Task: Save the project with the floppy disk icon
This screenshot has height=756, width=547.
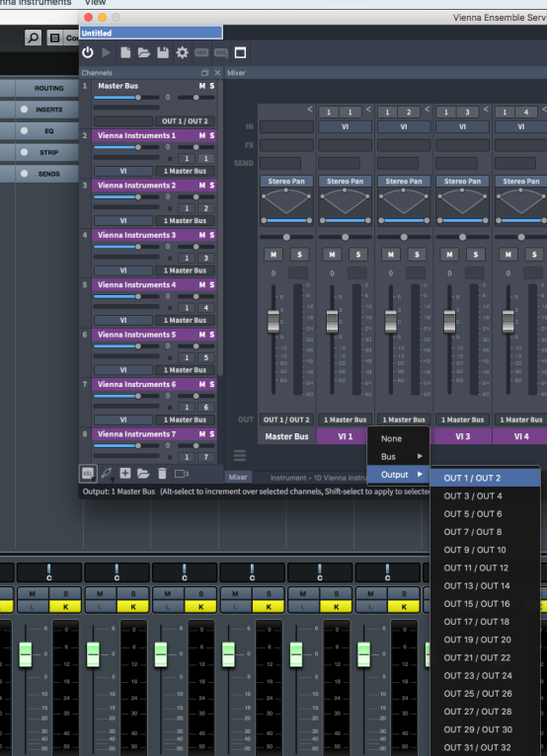Action: (163, 52)
